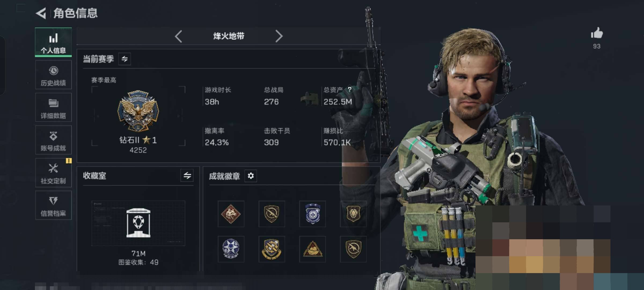Toggle the 当前赛季 season switch icon

[x=125, y=59]
